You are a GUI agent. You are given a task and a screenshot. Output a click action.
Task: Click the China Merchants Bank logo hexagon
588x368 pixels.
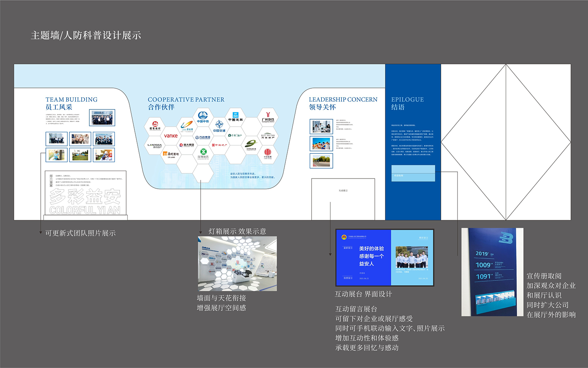coord(155,126)
